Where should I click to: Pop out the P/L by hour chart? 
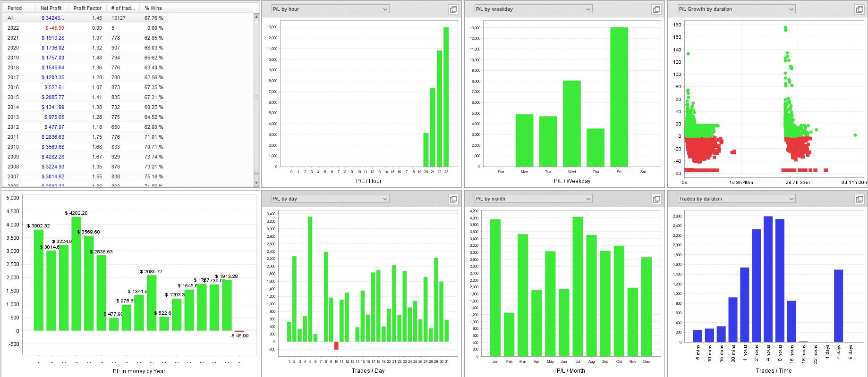[453, 9]
